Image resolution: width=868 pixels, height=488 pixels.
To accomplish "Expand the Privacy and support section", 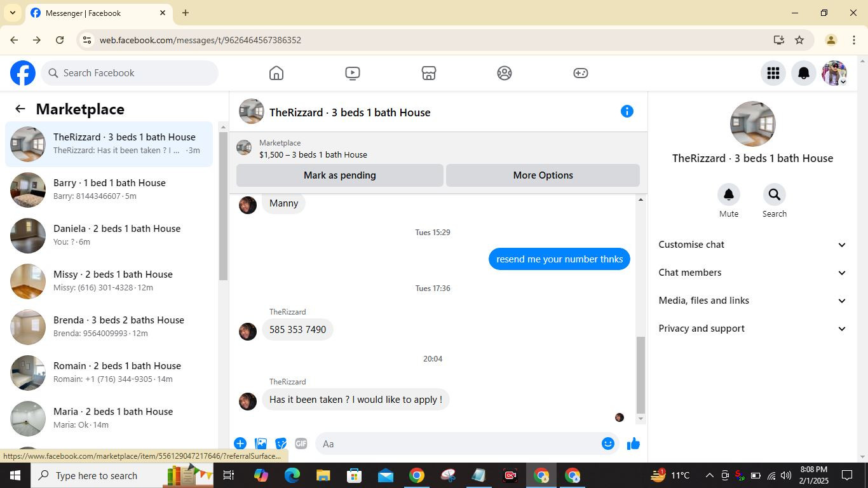I will 752,329.
